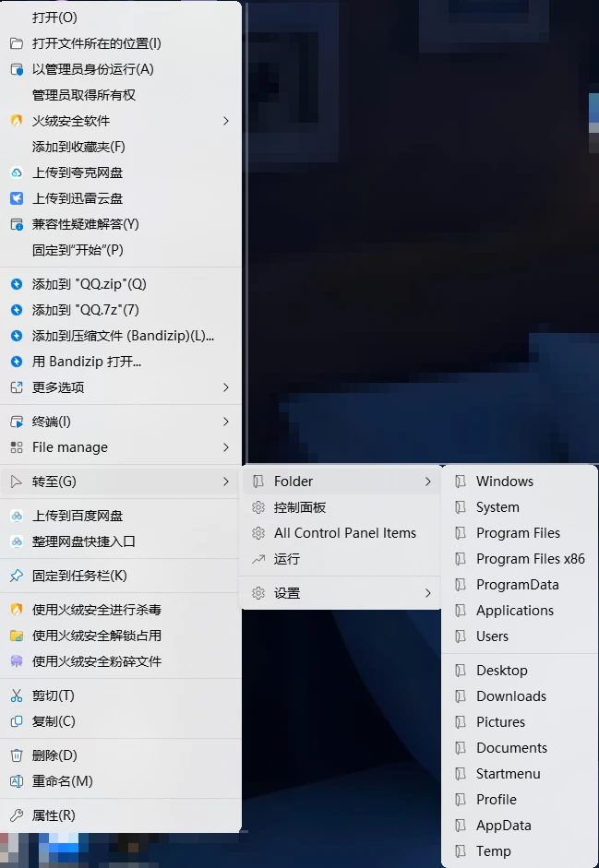Viewport: 599px width, 868px height.
Task: Expand the 转至(G) submenu arrow
Action: [226, 482]
